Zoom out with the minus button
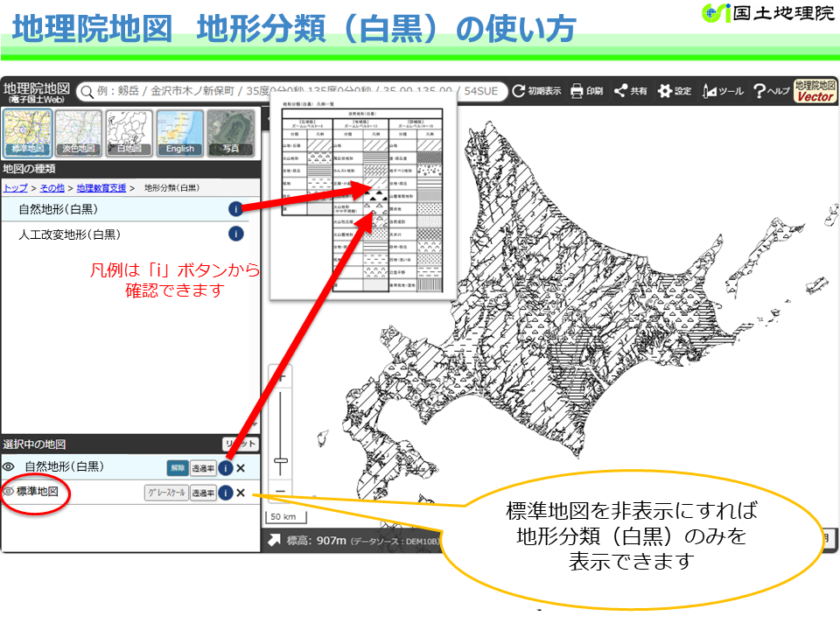The image size is (840, 630). (x=281, y=491)
